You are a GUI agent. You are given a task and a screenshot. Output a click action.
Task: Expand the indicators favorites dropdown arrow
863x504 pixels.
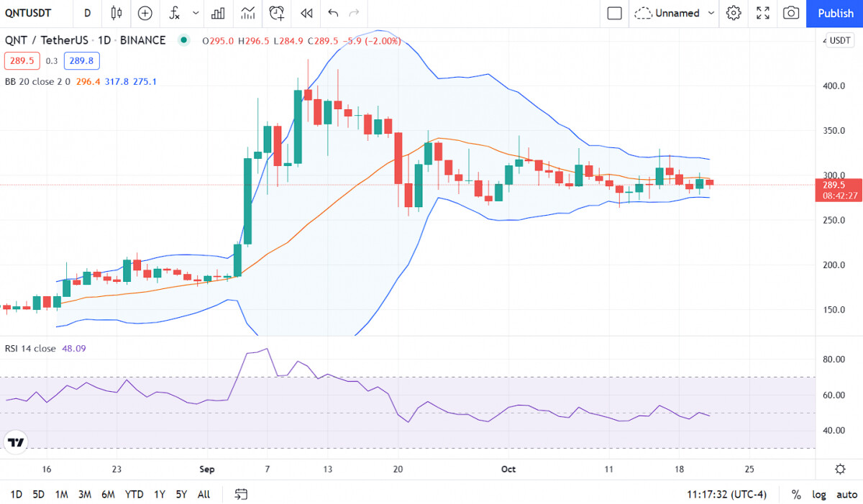tap(196, 13)
